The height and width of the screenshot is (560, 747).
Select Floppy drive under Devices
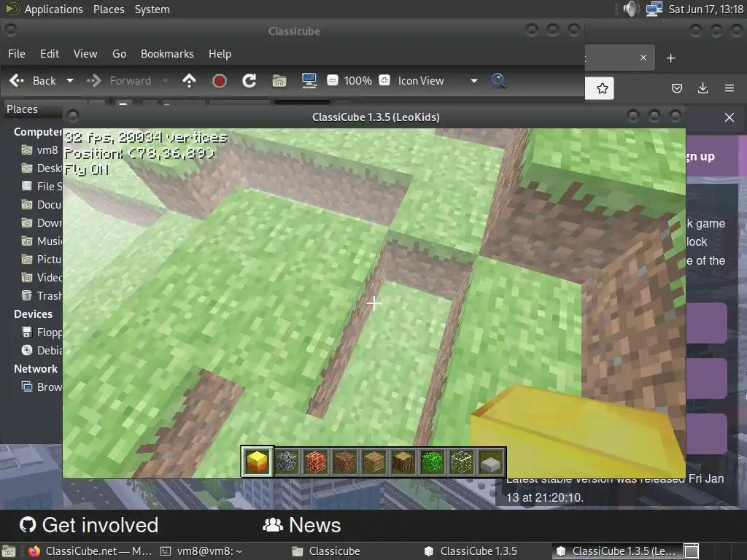pos(41,332)
